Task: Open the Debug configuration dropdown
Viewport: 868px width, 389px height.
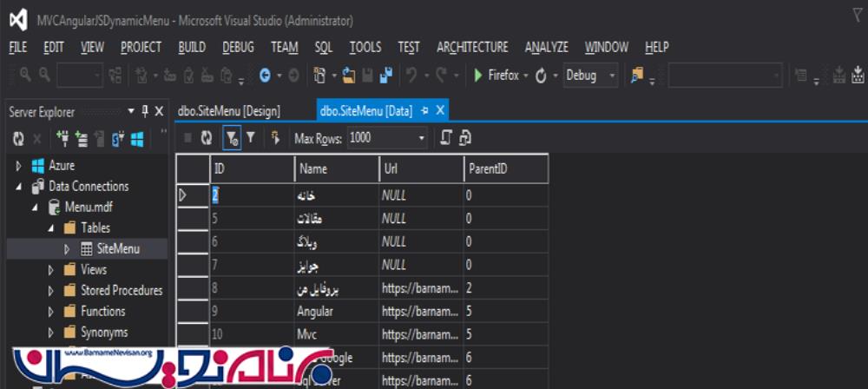Action: pyautogui.click(x=612, y=76)
